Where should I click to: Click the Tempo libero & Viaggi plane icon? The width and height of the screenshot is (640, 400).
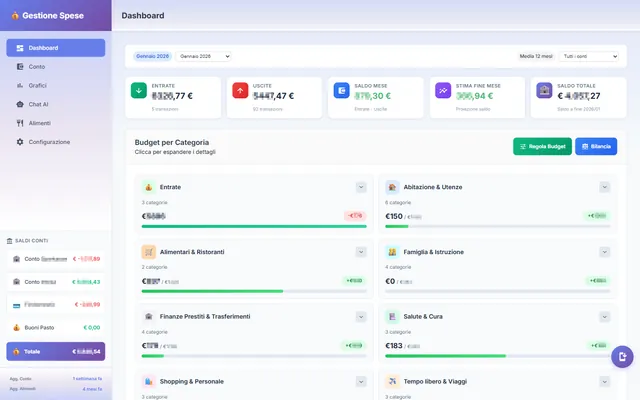coord(392,381)
